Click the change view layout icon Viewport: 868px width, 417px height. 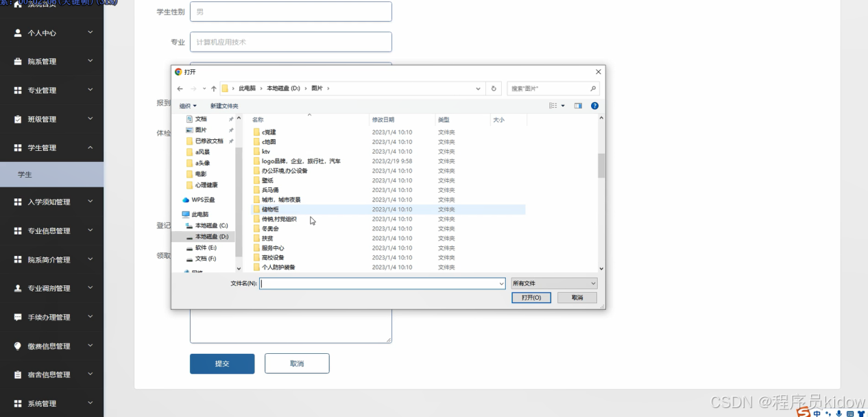553,106
